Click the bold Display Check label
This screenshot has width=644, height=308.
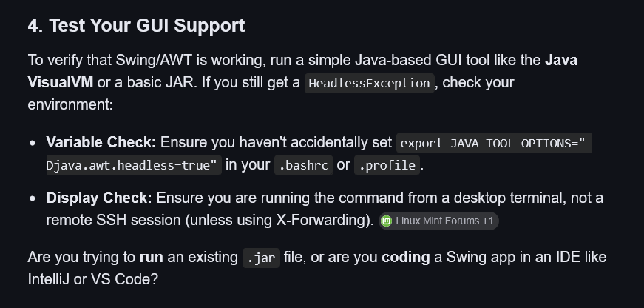click(99, 198)
